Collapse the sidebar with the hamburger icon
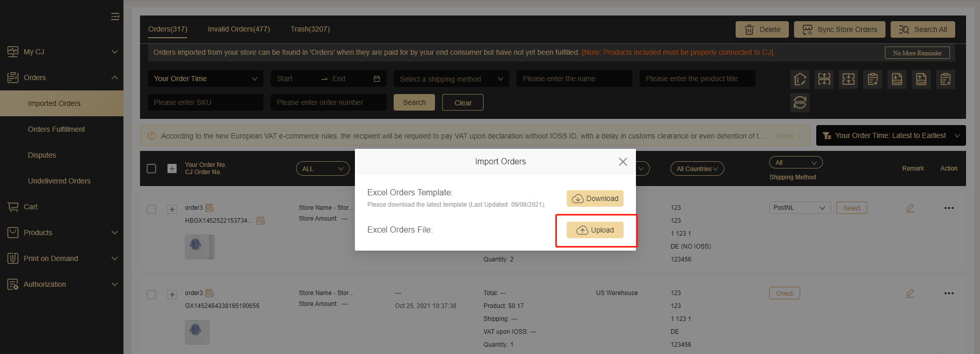Screen dimensions: 980x354 (115, 17)
